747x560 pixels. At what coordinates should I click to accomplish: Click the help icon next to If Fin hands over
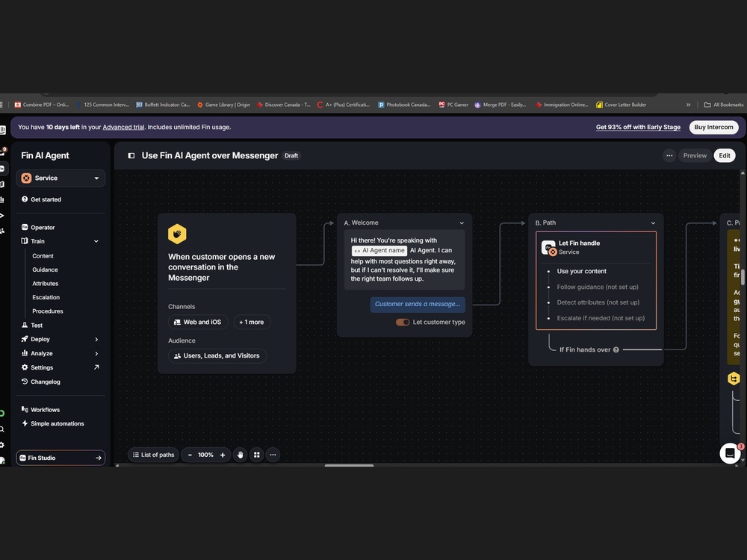[x=616, y=349]
